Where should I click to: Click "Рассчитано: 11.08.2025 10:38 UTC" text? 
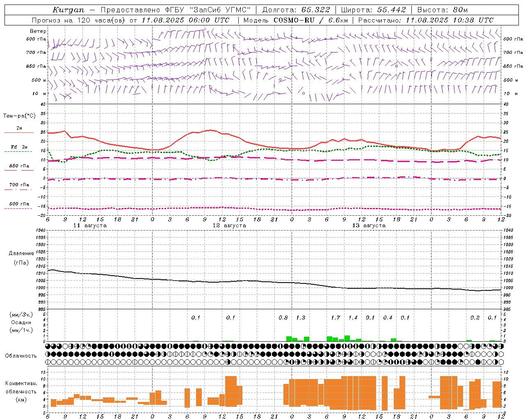pyautogui.click(x=426, y=20)
